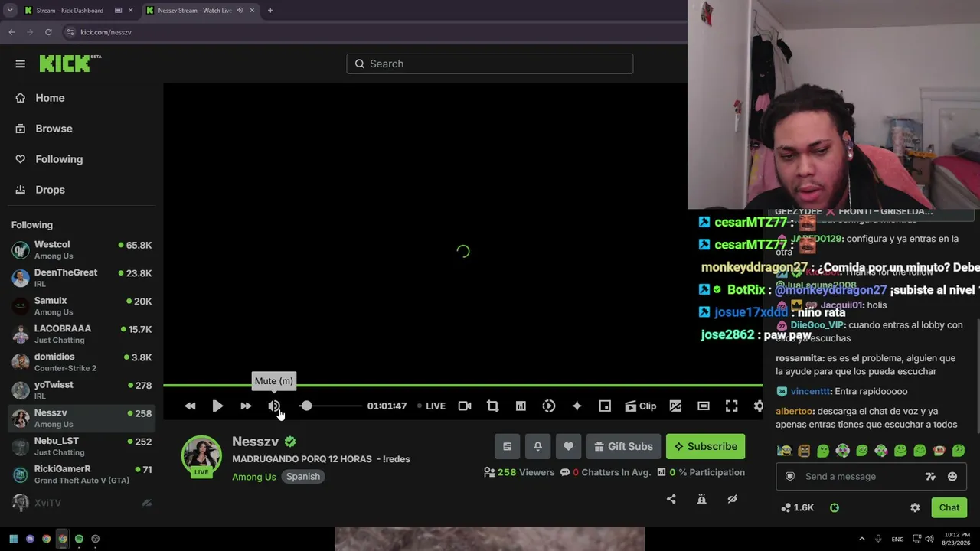The image size is (980, 551).
Task: Enter fullscreen in the video player
Action: (731, 406)
